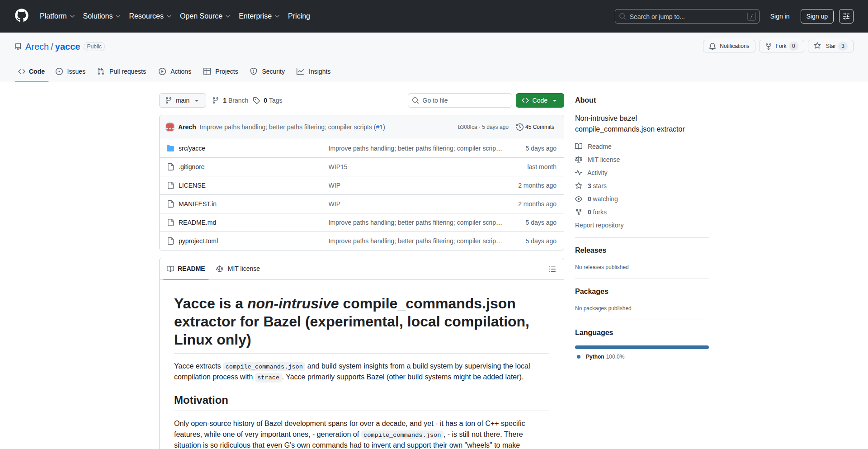Click the 45 Commits history icon
The height and width of the screenshot is (449, 868).
coord(520,127)
